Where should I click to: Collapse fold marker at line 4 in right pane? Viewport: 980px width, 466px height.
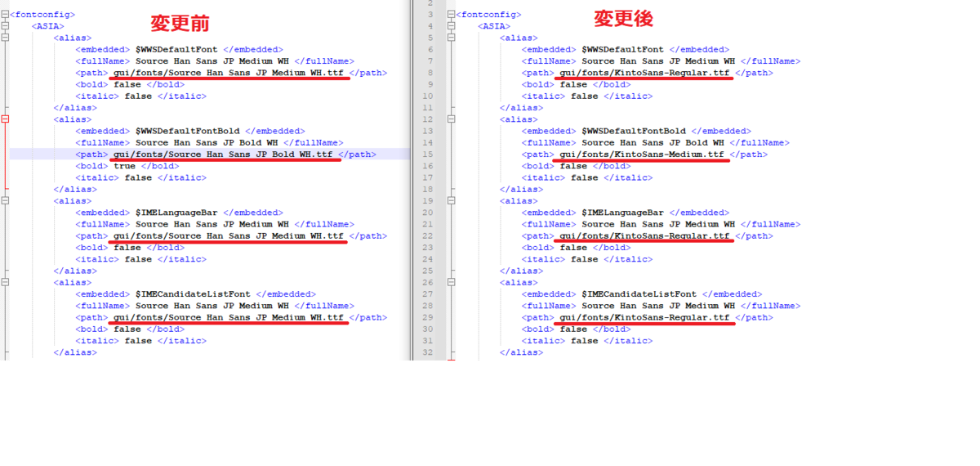tap(452, 26)
